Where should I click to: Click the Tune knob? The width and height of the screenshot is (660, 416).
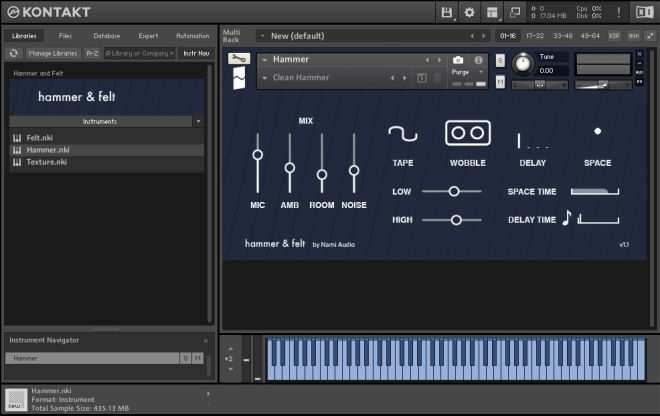(523, 64)
